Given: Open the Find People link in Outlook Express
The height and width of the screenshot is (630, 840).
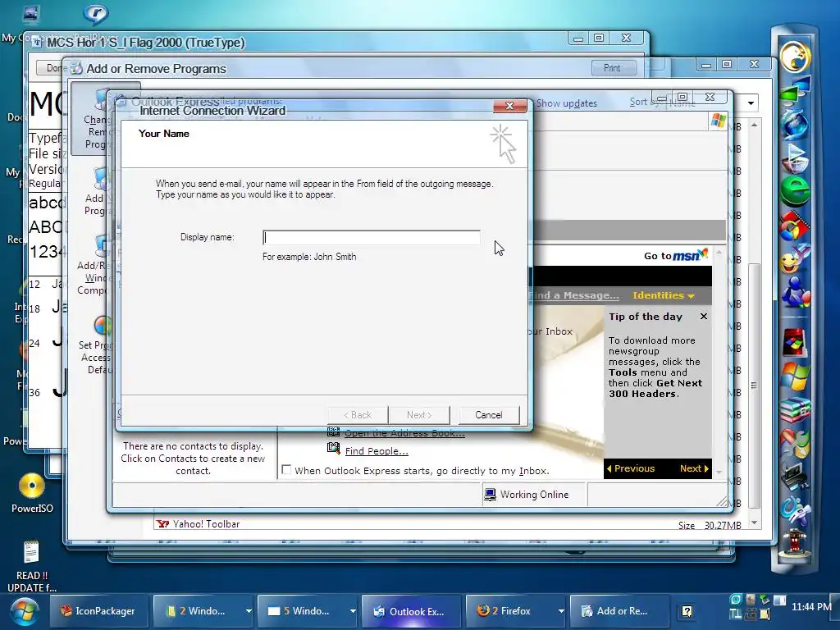Looking at the screenshot, I should click(377, 451).
